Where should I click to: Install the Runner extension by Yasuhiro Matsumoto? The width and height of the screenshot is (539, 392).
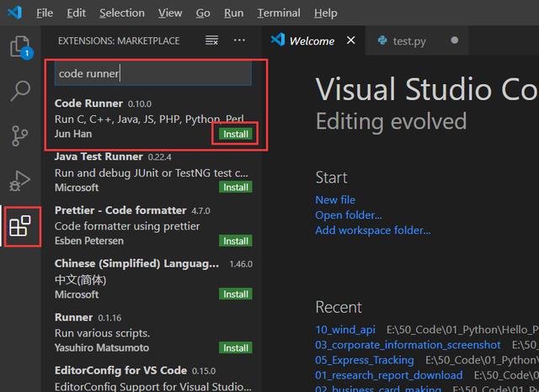pos(236,347)
